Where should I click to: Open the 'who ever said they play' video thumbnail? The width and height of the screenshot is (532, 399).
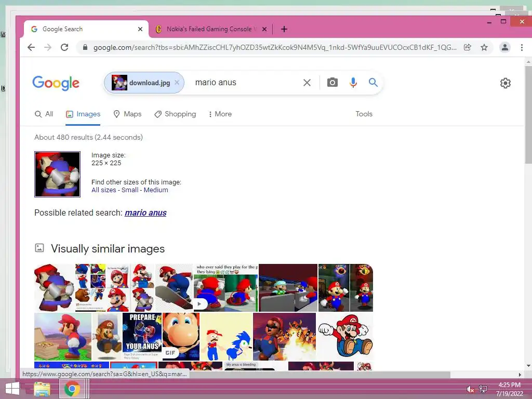pyautogui.click(x=225, y=288)
